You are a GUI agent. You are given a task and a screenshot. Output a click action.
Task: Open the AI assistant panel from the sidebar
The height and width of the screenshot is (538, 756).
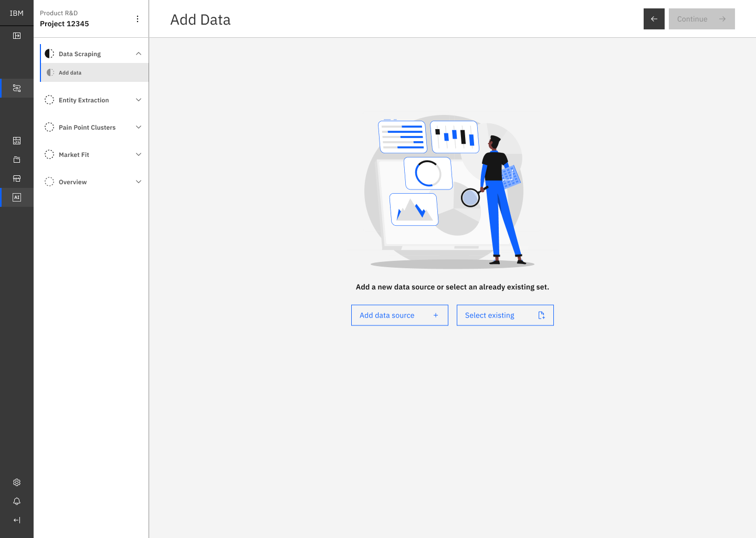click(17, 197)
